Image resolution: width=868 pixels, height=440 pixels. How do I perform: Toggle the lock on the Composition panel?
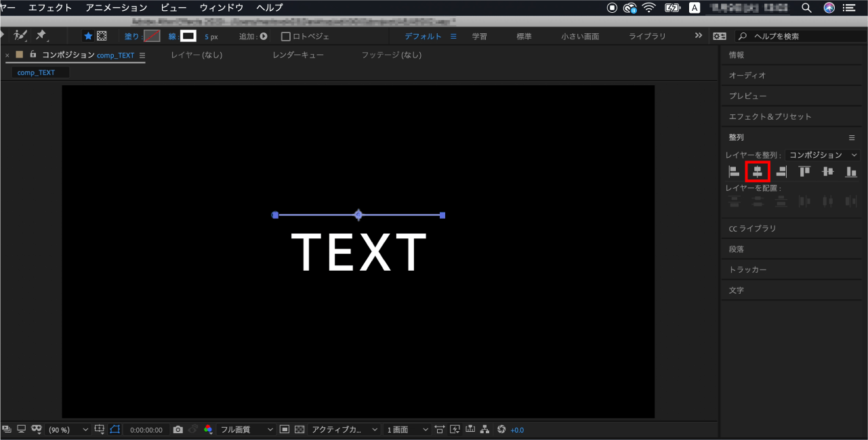[33, 55]
